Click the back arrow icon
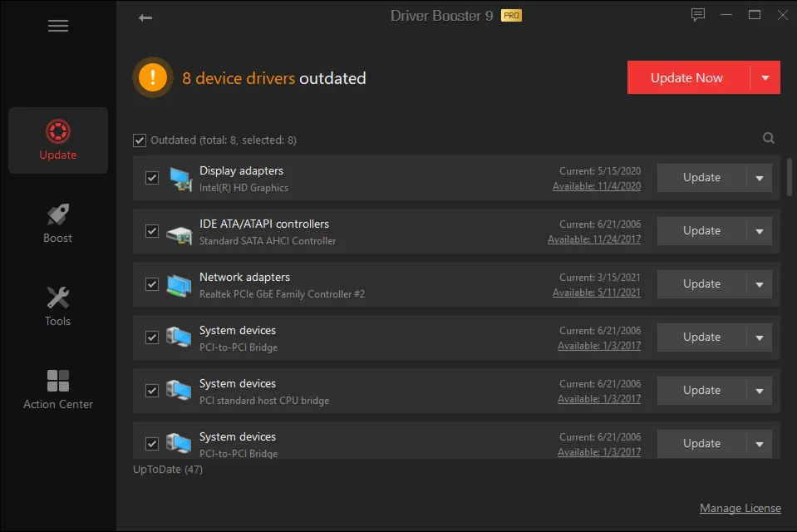The width and height of the screenshot is (797, 532). (145, 17)
